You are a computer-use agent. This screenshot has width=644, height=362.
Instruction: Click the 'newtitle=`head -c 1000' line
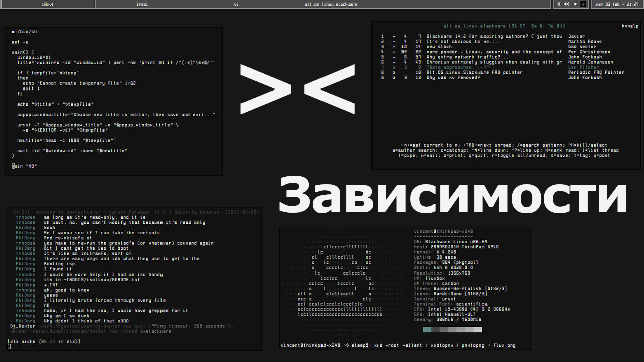[67, 140]
